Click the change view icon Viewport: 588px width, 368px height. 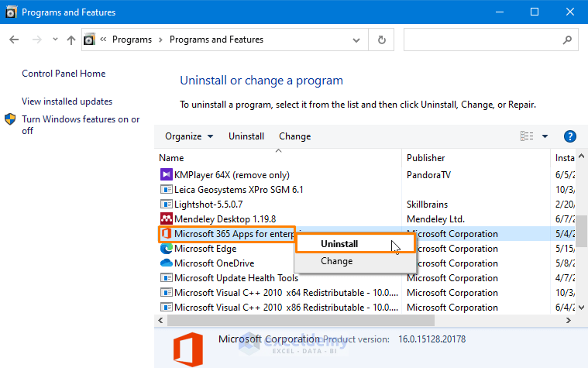(527, 136)
